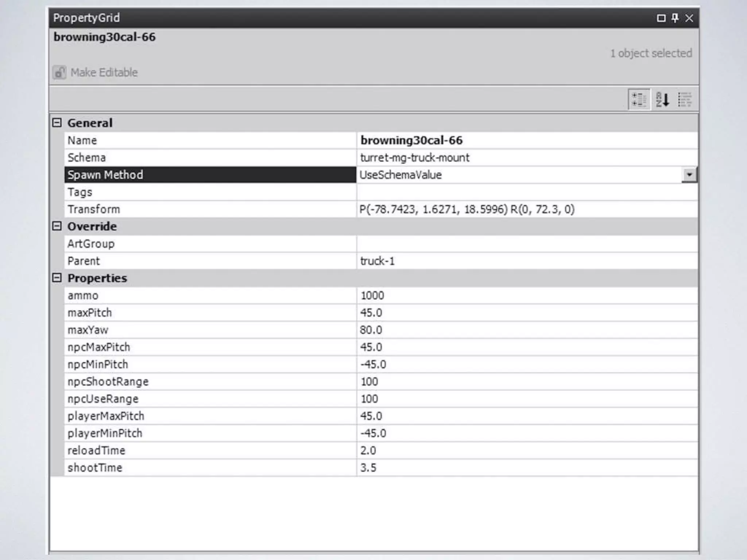Switch to categorized property view icon
Image resolution: width=747 pixels, height=560 pixels.
click(639, 99)
